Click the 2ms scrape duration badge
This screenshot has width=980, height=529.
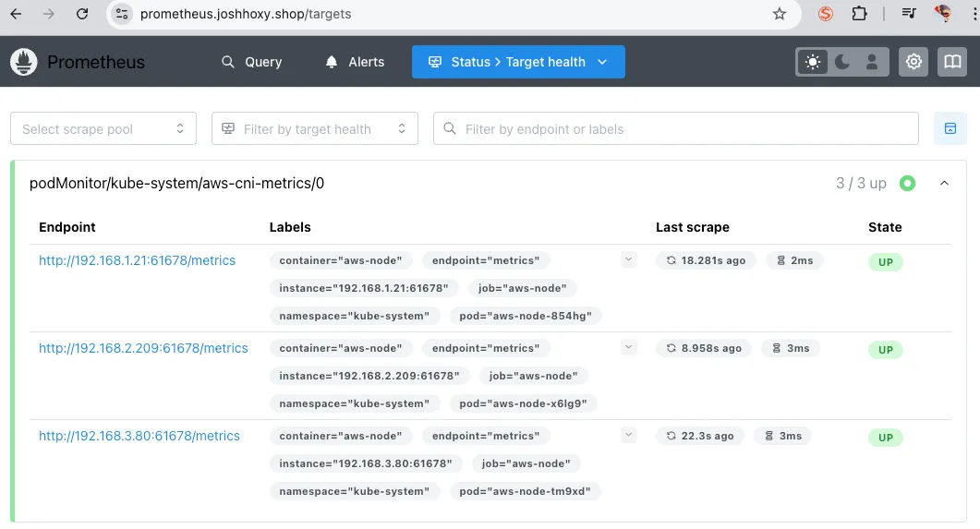794,260
